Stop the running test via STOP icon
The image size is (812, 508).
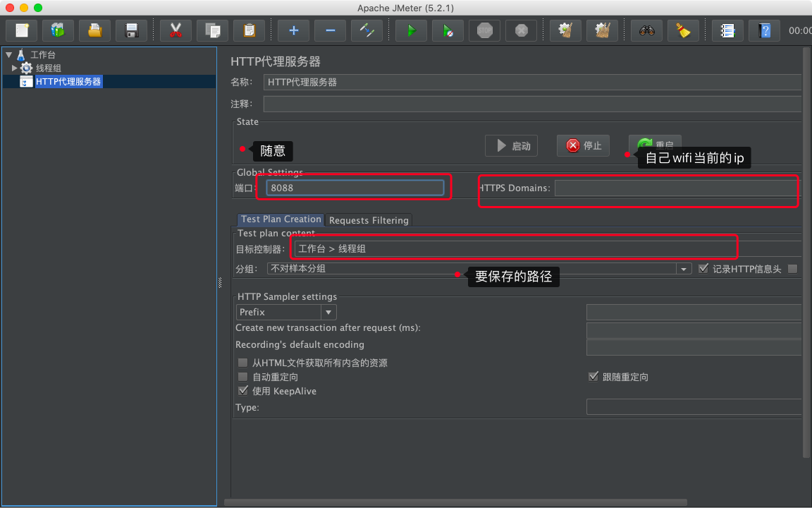(x=485, y=30)
